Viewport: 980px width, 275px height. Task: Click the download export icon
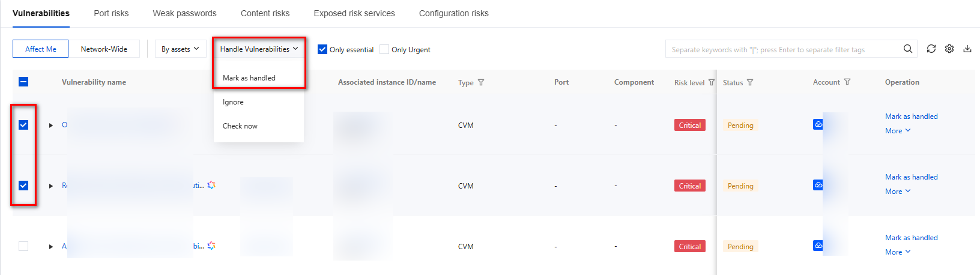[967, 49]
